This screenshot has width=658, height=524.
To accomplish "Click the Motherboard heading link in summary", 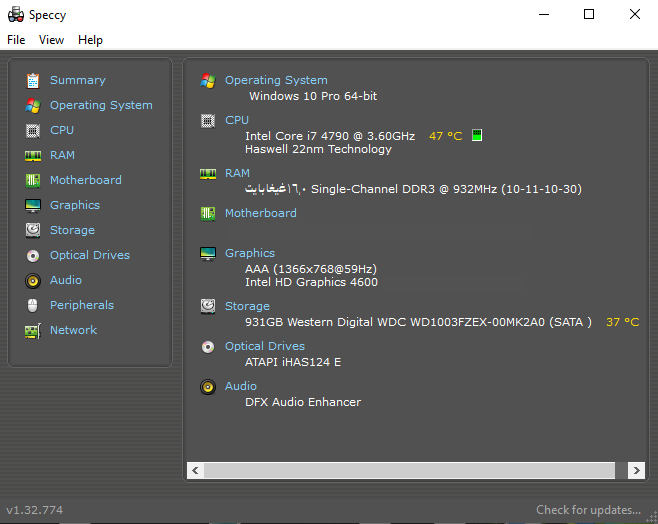I will (x=261, y=213).
